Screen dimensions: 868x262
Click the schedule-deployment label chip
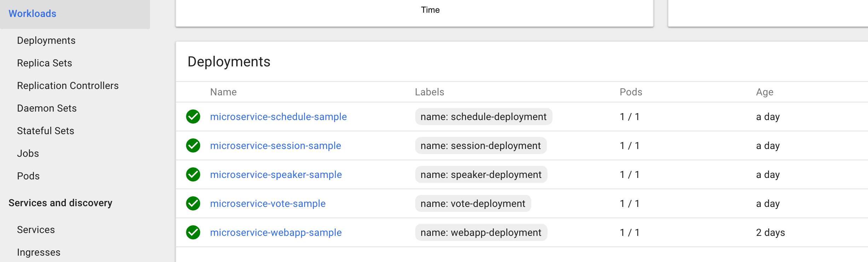point(483,117)
